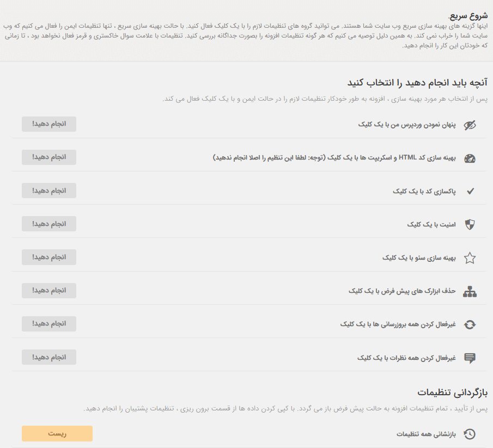Image resolution: width=493 pixels, height=448 pixels.
Task: Click the crossed-eye icon for hiding WordPress
Action: click(x=470, y=125)
